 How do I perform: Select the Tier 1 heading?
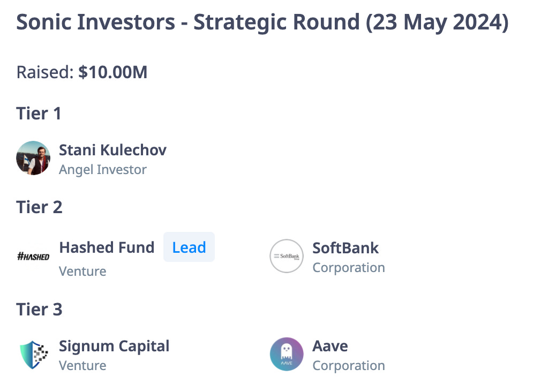[x=39, y=114]
